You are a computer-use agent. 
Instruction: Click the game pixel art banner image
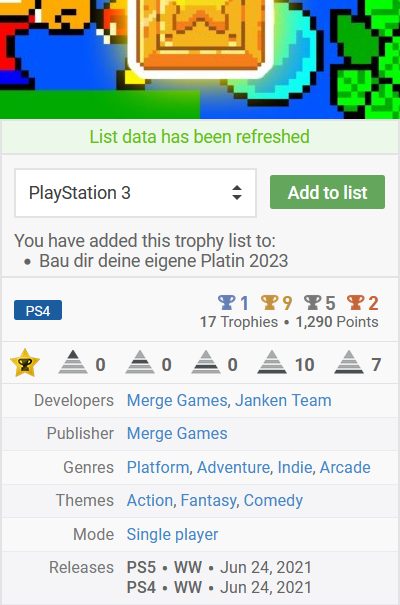pos(200,59)
